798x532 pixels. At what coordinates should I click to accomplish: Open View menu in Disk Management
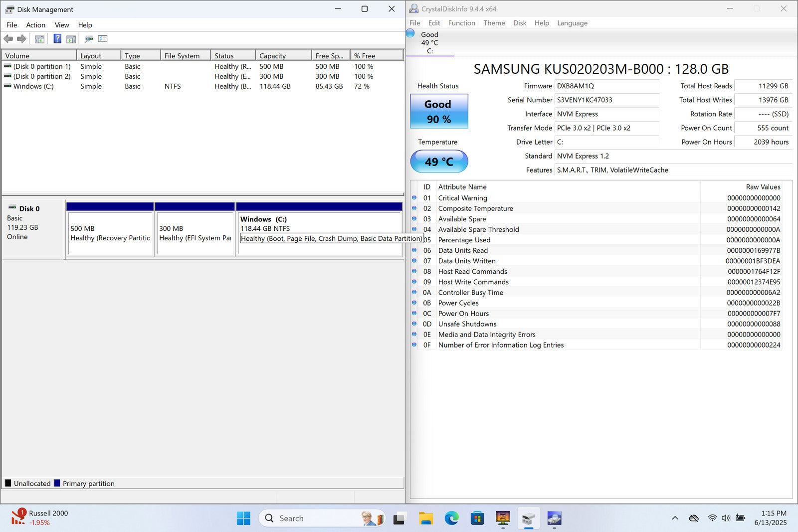tap(62, 25)
